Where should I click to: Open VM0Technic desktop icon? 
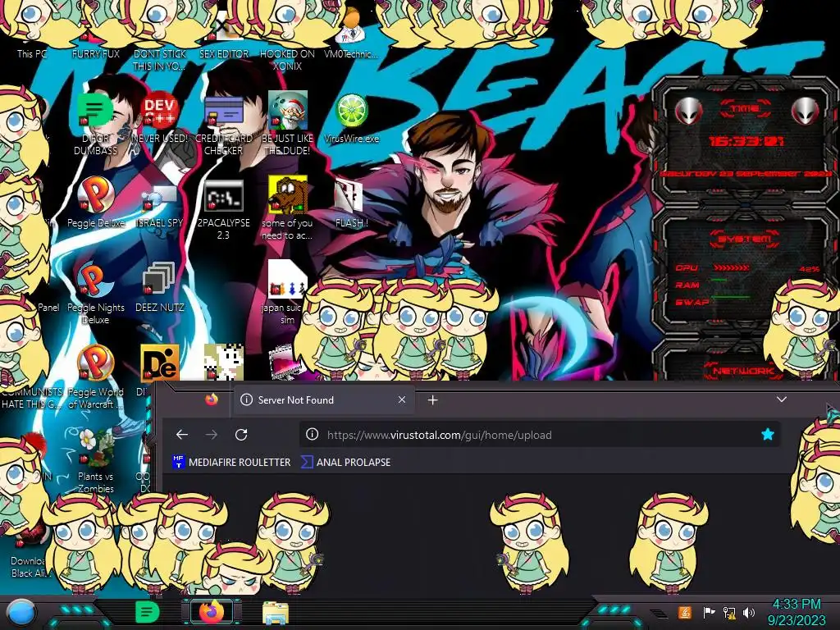tap(351, 34)
